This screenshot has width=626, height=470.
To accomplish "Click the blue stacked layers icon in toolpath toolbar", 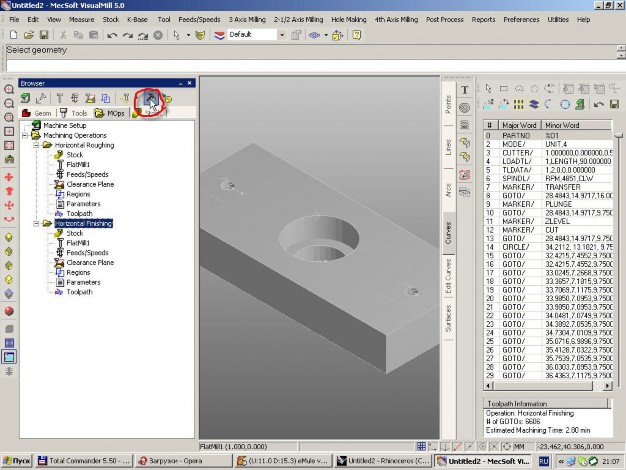I will 534,104.
